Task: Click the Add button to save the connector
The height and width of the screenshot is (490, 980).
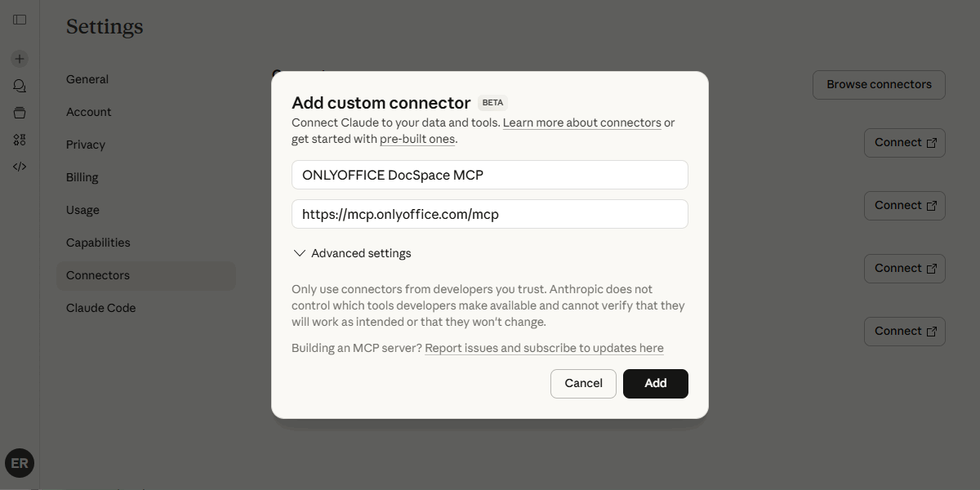Action: click(x=655, y=383)
